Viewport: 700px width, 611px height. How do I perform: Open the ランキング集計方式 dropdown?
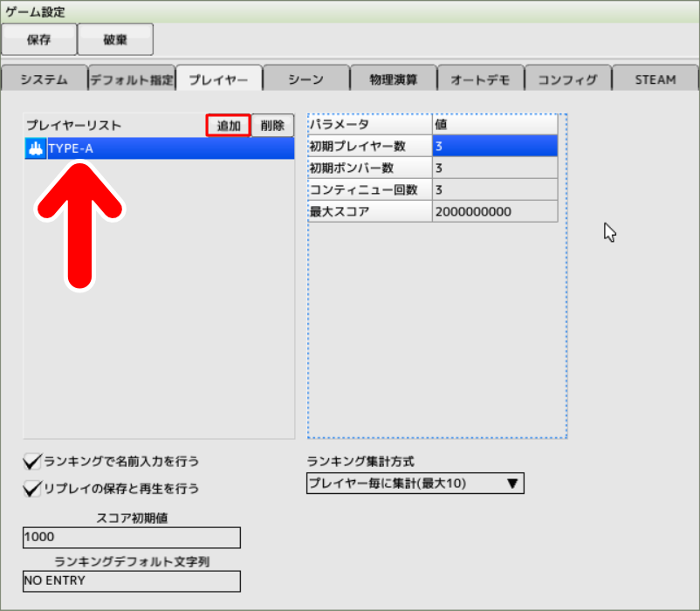point(415,484)
